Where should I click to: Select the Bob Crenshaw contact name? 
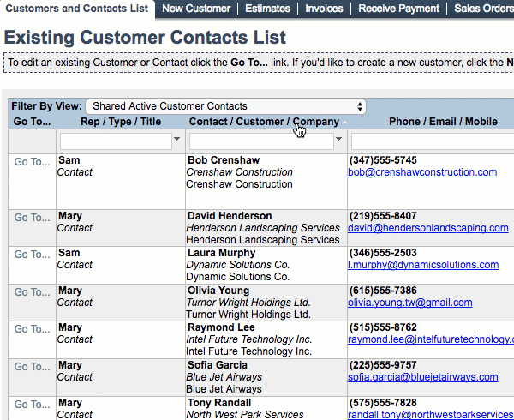[x=224, y=160]
